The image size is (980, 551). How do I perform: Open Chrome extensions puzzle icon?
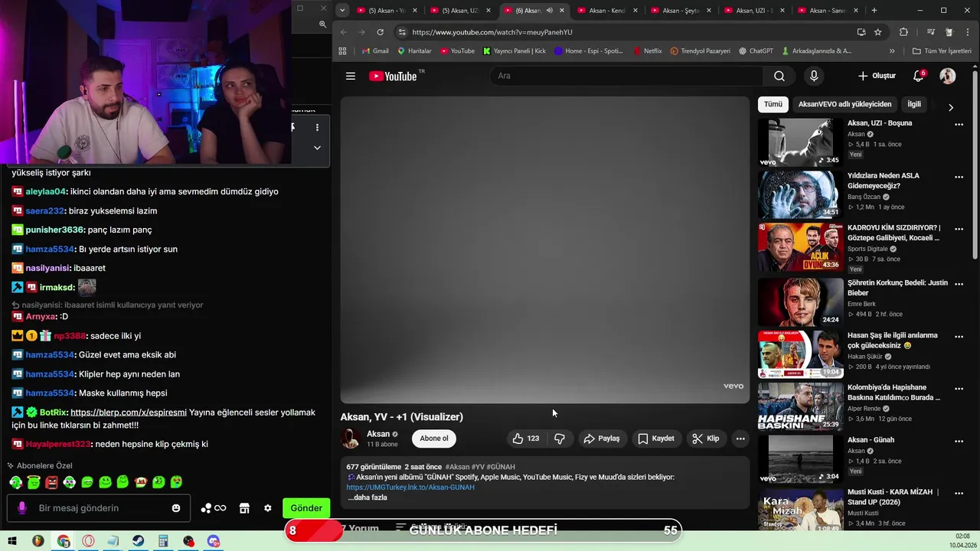[903, 32]
